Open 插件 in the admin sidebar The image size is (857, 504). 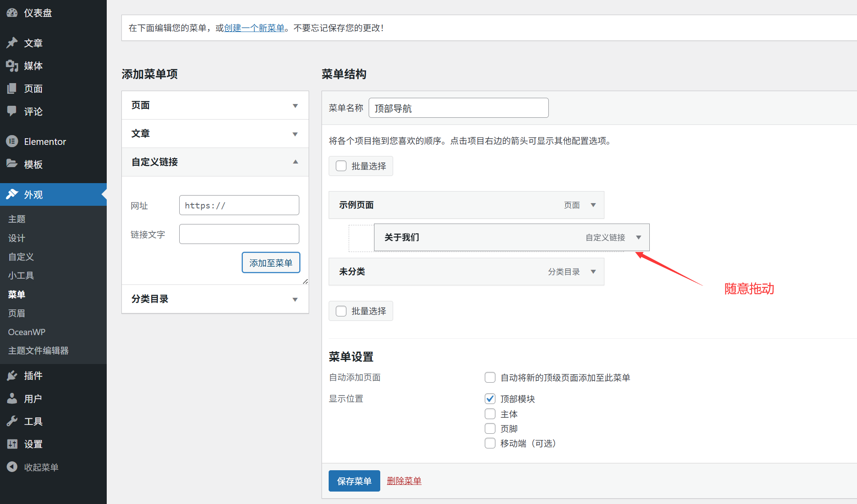(x=33, y=376)
